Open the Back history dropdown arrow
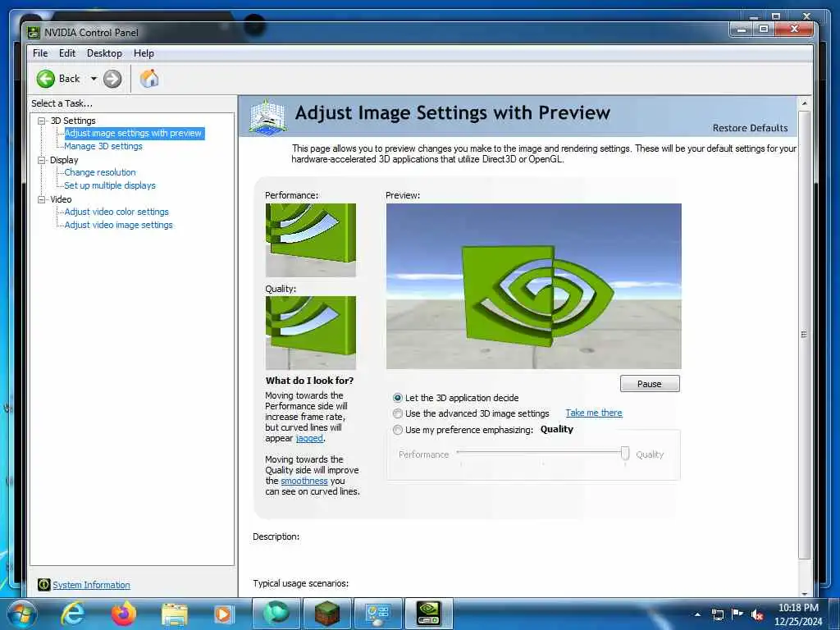 (x=94, y=79)
